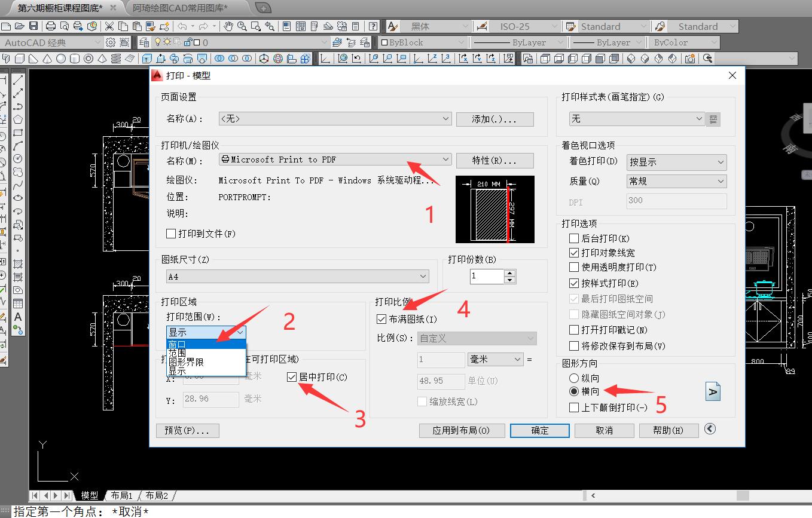Uncheck the 布满图纸(I) checkbox
This screenshot has height=518, width=812.
tap(381, 318)
